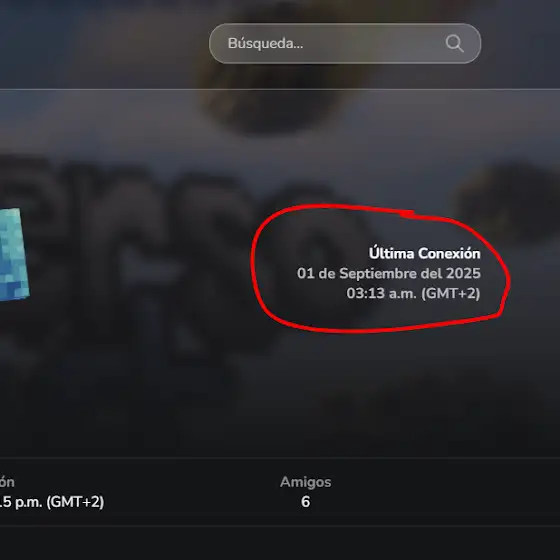560x560 pixels.
Task: Click the date 01 de Septiembre del 2025
Action: click(389, 274)
